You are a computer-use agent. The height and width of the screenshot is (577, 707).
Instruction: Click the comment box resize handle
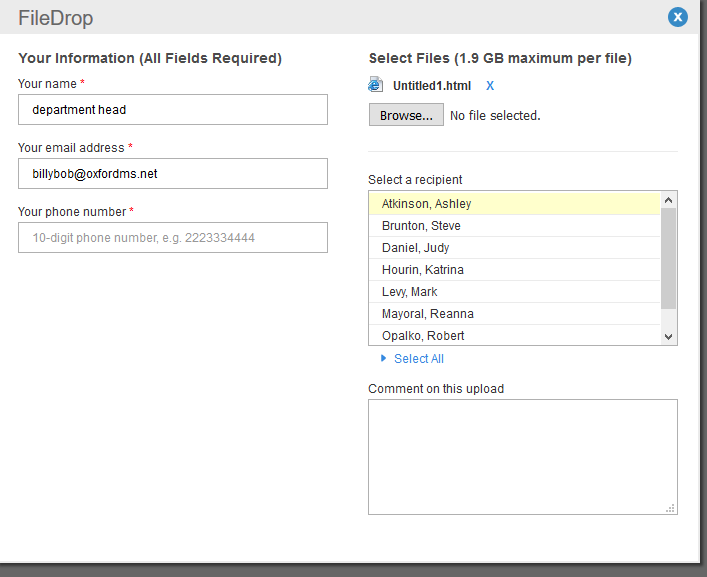[671, 508]
